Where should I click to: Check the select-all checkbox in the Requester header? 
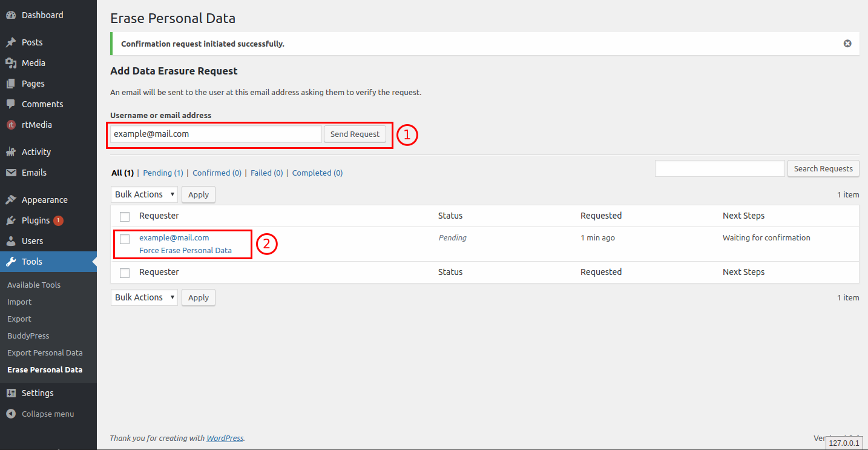point(124,216)
